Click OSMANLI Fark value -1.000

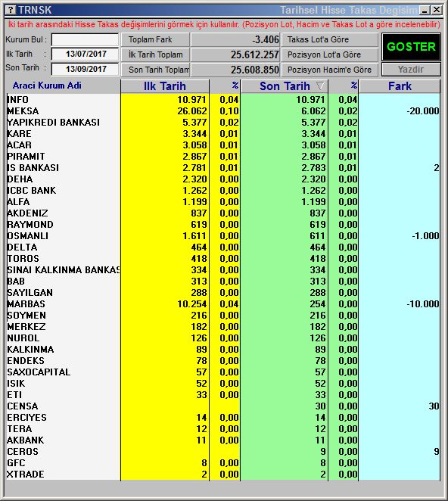click(425, 236)
